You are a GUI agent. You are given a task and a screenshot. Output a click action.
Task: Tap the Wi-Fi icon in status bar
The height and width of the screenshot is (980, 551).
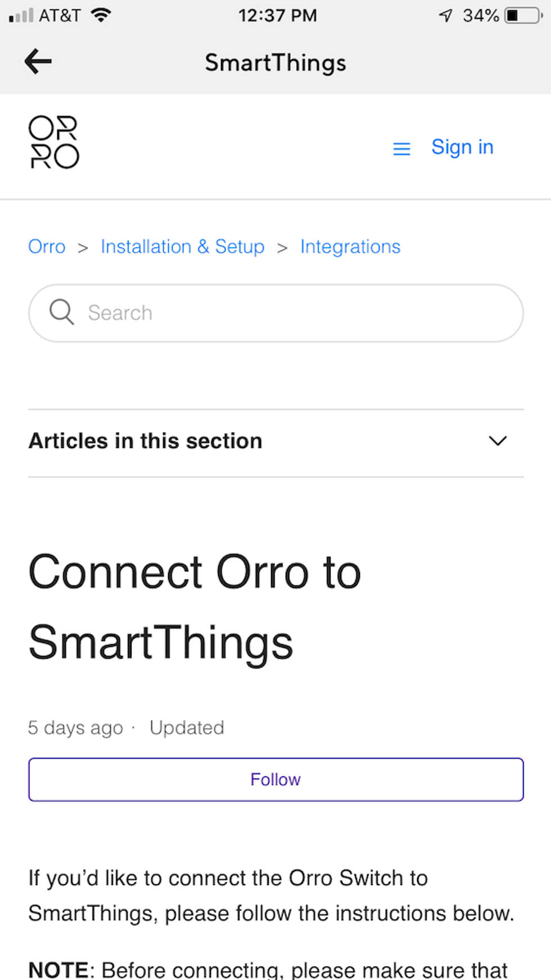[x=100, y=15]
